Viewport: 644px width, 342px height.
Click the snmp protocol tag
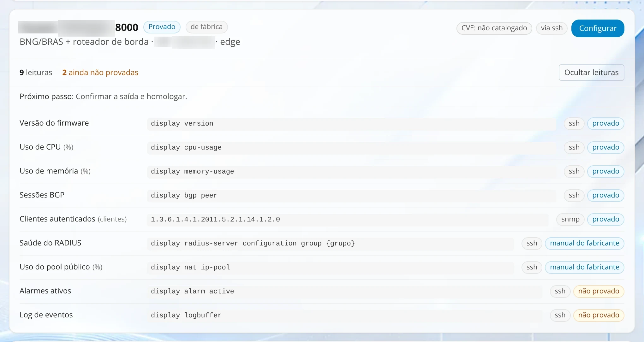pyautogui.click(x=570, y=219)
